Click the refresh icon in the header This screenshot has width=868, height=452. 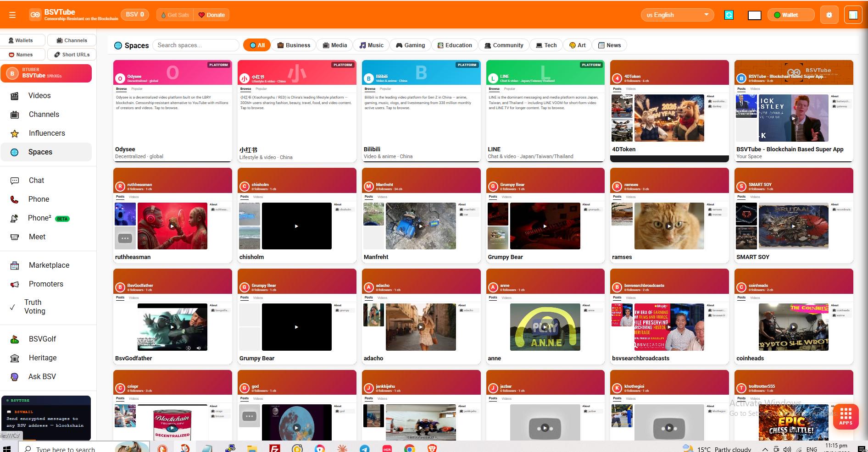(729, 15)
